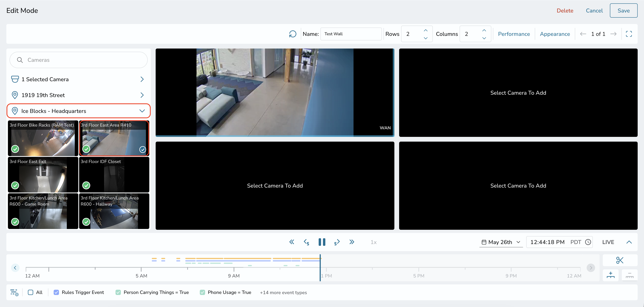Expand 1 Selected Camera row
Screen dimensions: 644x307
pos(79,79)
